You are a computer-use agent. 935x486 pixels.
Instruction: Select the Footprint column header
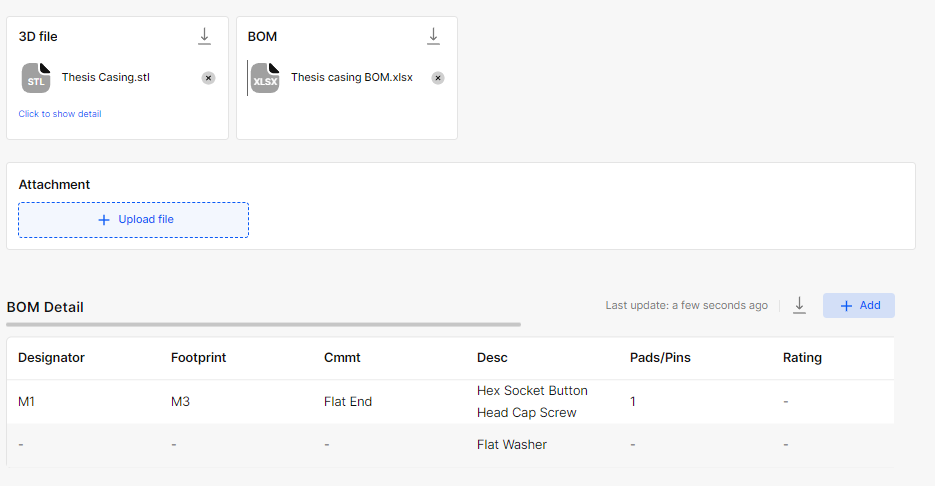pyautogui.click(x=199, y=358)
